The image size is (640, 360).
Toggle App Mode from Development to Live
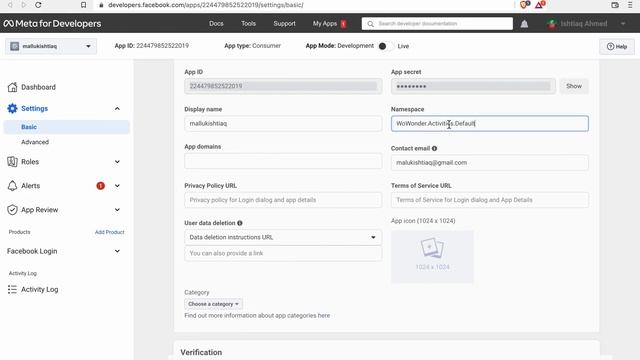pos(386,46)
